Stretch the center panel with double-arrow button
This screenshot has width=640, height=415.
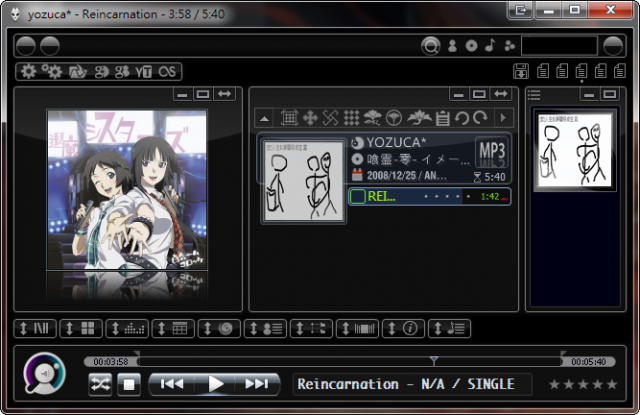500,94
